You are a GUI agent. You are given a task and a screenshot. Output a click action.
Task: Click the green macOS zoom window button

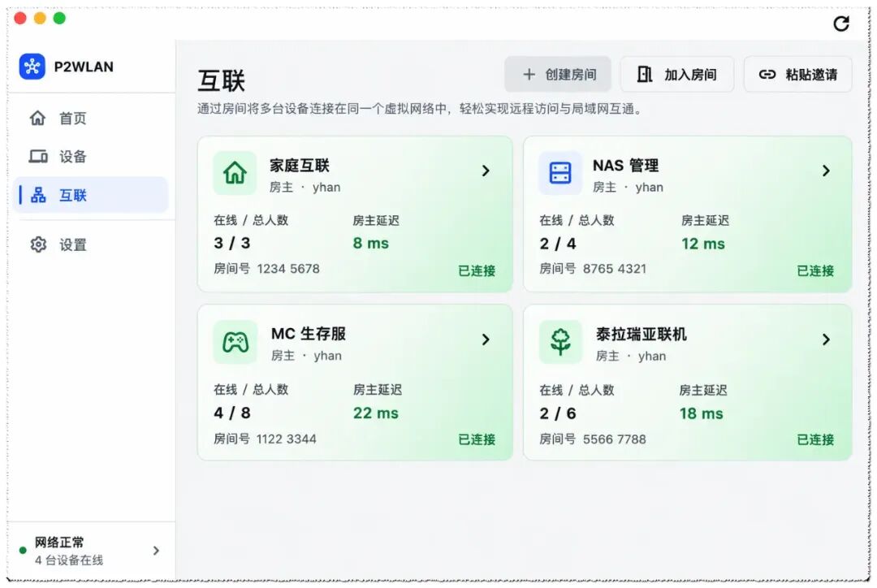pos(59,19)
